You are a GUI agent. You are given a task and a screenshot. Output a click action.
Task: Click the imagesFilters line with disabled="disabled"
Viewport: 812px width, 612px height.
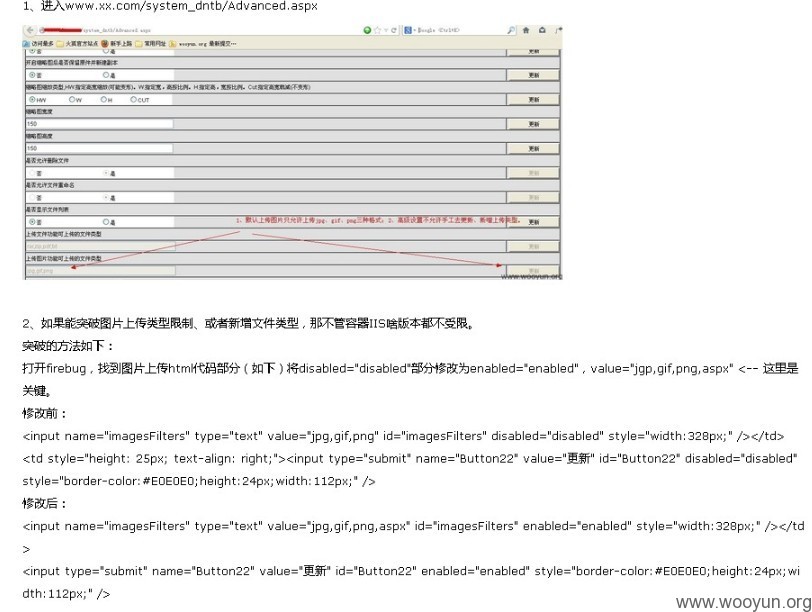pos(403,436)
